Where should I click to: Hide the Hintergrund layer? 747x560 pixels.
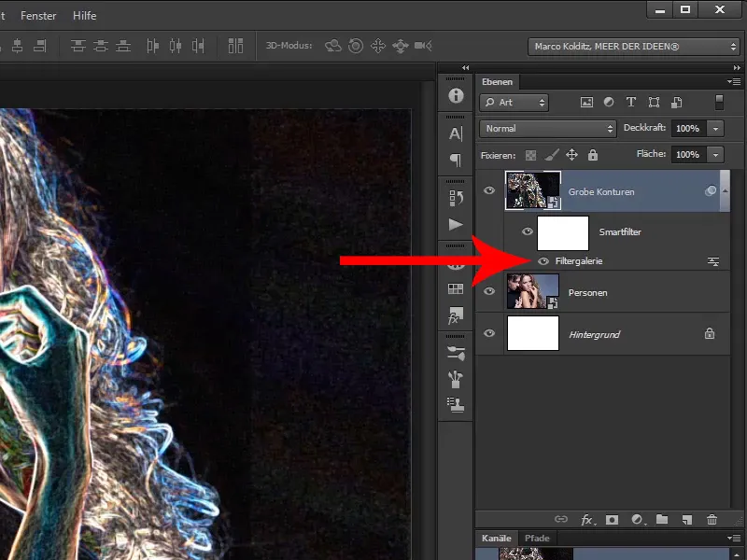pos(489,333)
